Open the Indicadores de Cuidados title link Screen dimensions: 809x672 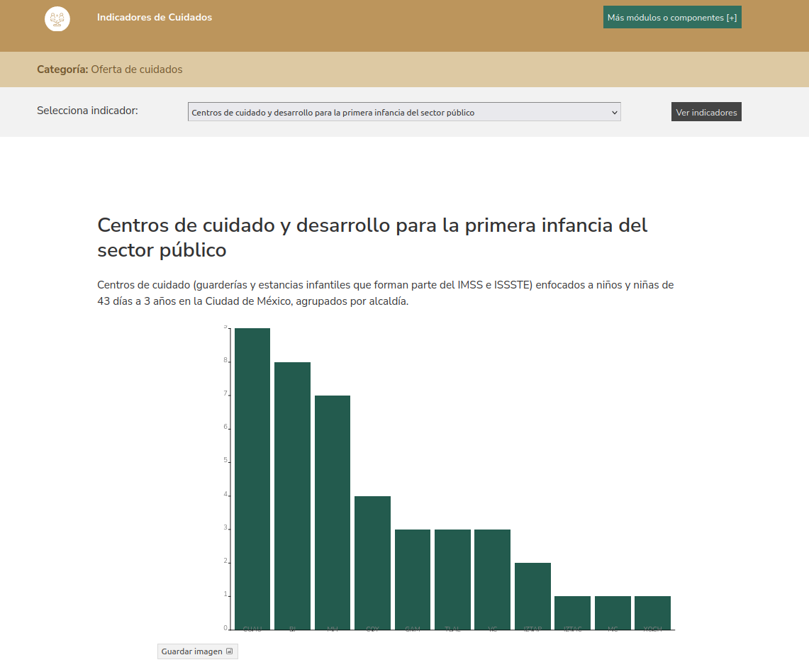[155, 18]
